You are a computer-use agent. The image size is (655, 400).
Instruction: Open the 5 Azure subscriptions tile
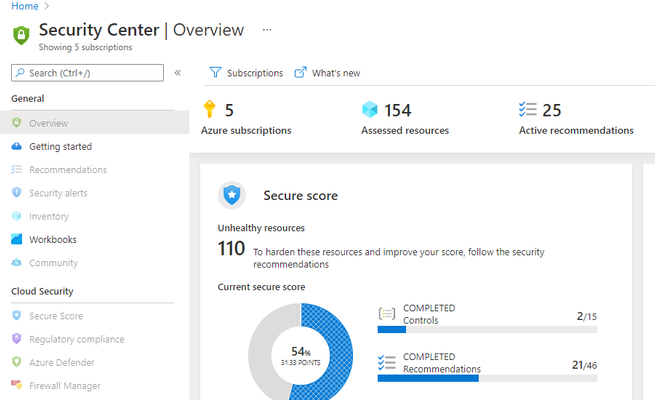point(246,119)
